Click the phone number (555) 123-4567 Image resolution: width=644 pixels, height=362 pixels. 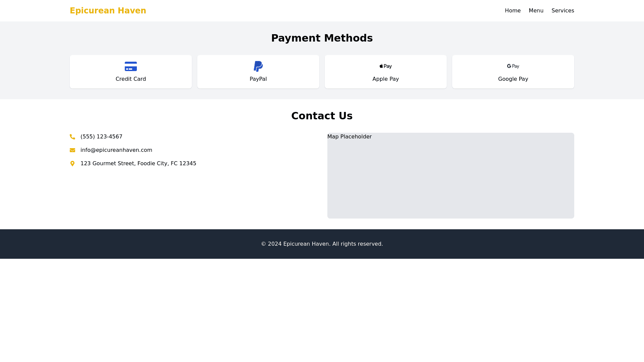tap(101, 137)
